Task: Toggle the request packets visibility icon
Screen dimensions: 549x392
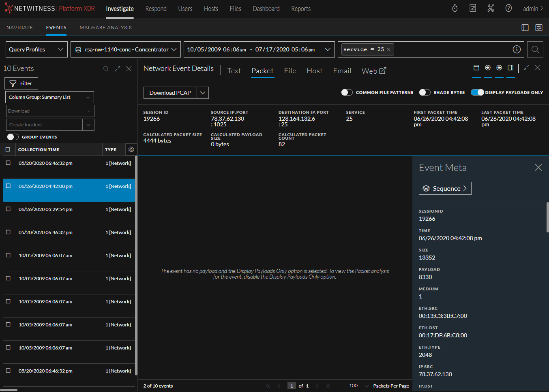Action: [x=488, y=68]
